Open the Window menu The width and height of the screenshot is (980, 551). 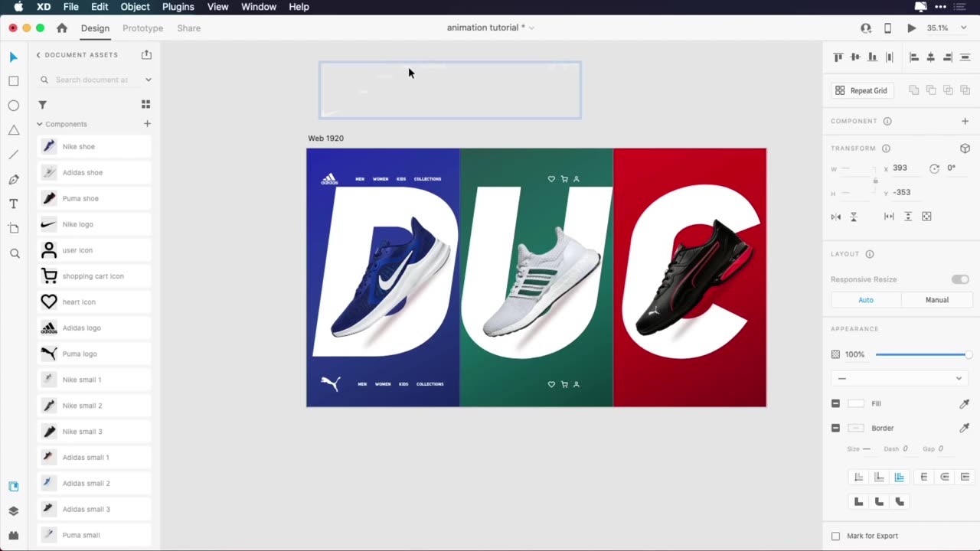click(x=259, y=7)
